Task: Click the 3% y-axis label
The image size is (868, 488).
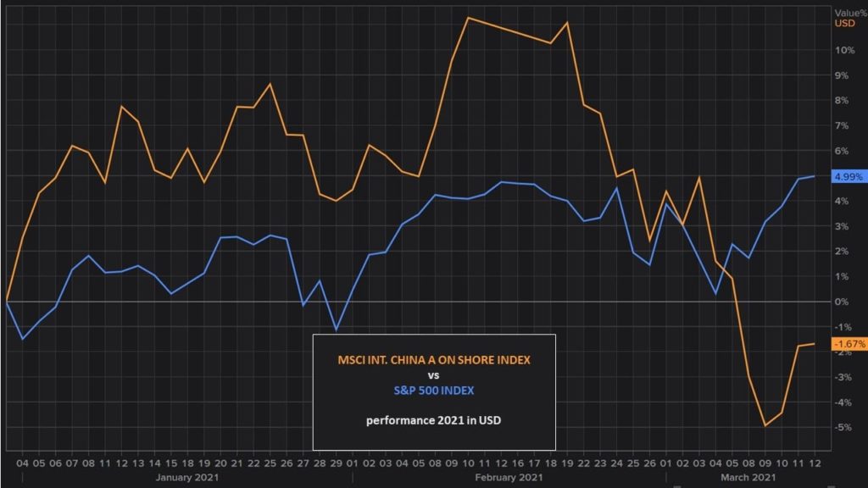Action: coord(842,226)
